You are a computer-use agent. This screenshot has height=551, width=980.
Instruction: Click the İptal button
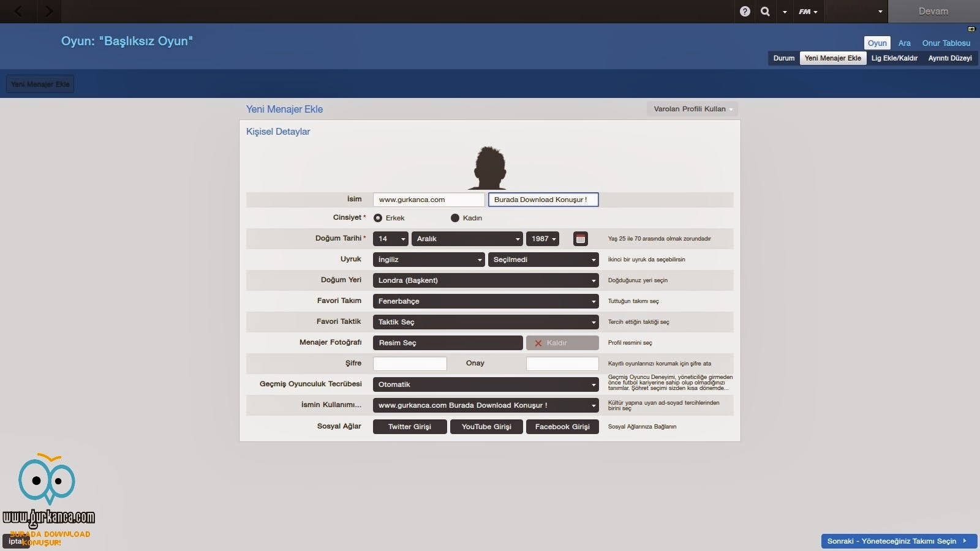click(15, 541)
